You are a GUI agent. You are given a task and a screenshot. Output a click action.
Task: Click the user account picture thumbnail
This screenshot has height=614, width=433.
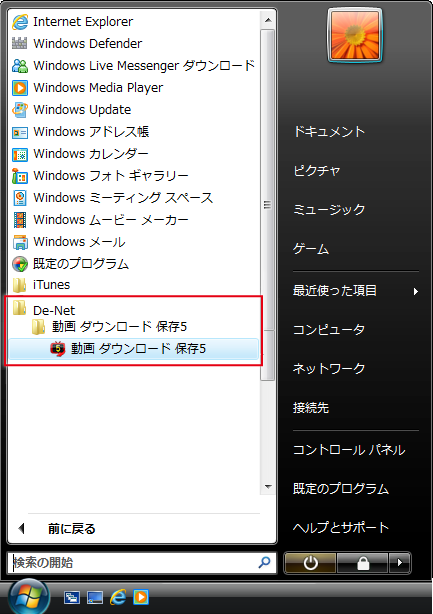tap(355, 35)
